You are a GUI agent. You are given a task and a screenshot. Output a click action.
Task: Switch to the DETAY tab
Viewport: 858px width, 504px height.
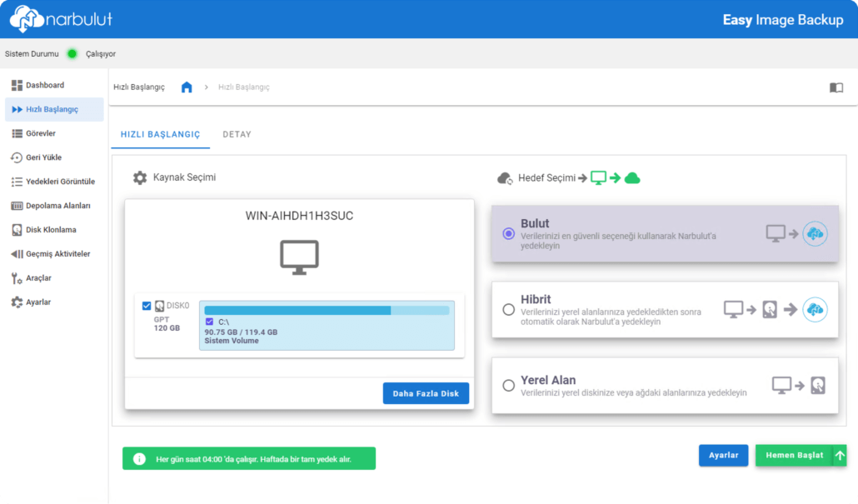click(237, 134)
